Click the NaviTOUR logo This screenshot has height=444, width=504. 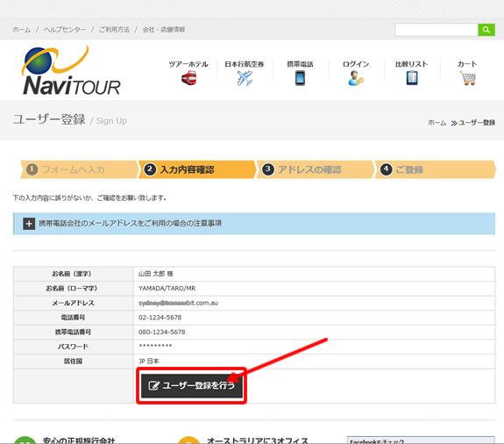pyautogui.click(x=71, y=70)
